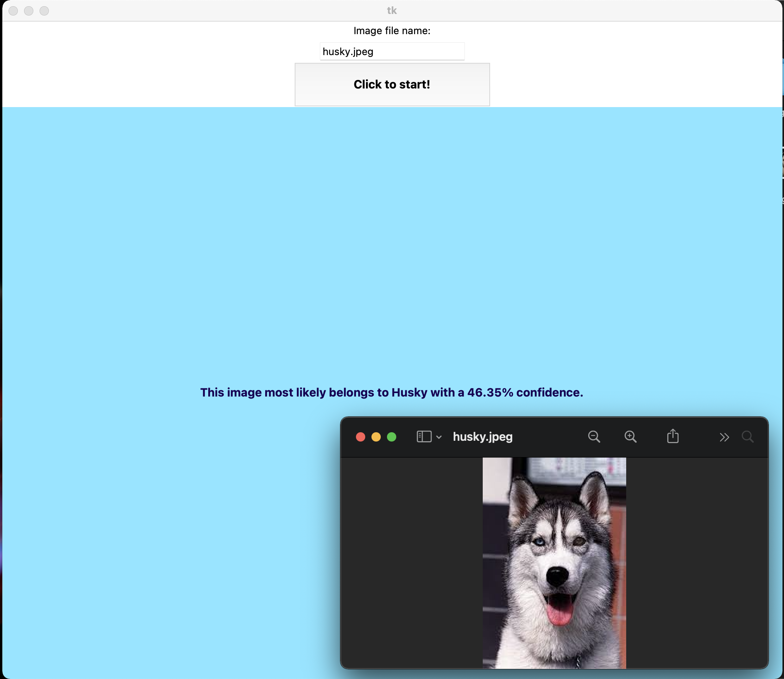Close the tk application window
Viewport: 784px width, 679px height.
[x=13, y=11]
